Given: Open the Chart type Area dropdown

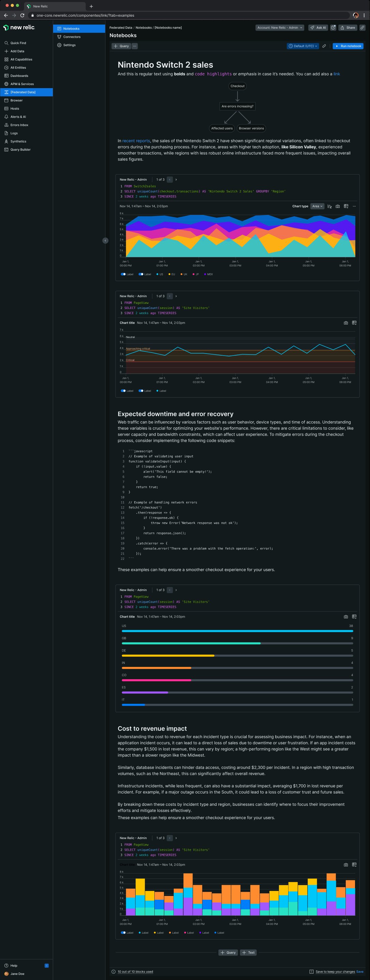Looking at the screenshot, I should pyautogui.click(x=317, y=206).
